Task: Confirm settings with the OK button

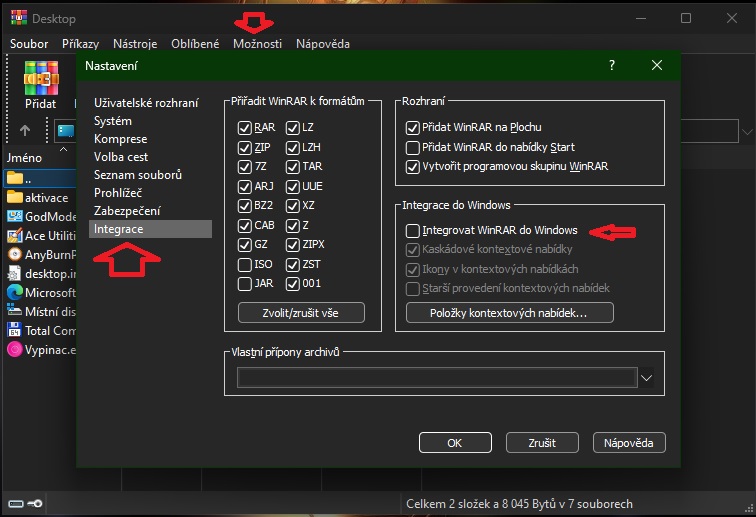Action: [454, 442]
